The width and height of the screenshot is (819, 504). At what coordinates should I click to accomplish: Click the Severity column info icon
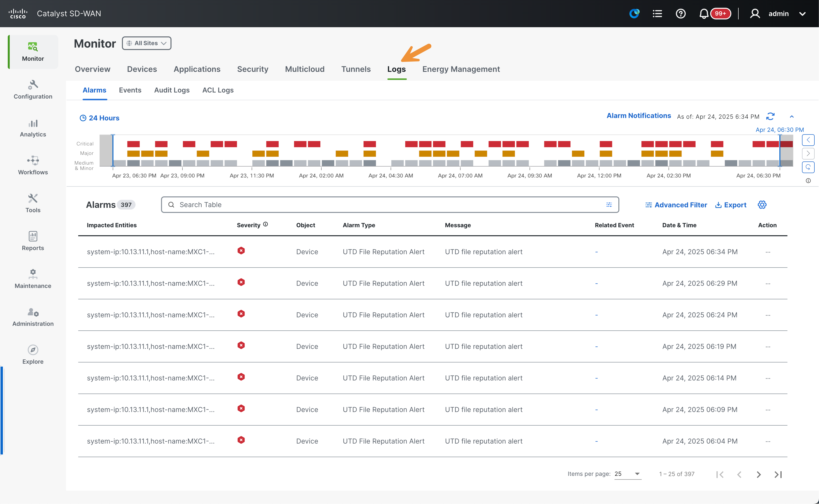click(x=265, y=224)
